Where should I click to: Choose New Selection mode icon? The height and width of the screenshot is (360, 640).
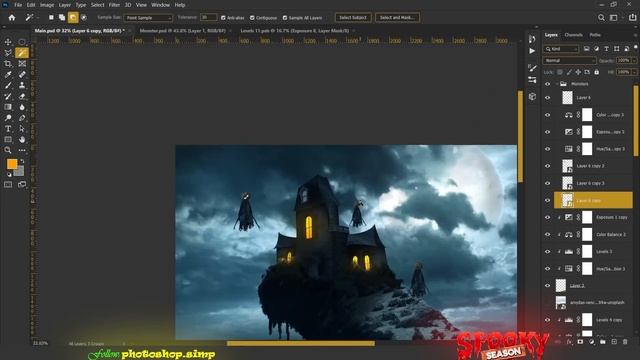[x=51, y=18]
